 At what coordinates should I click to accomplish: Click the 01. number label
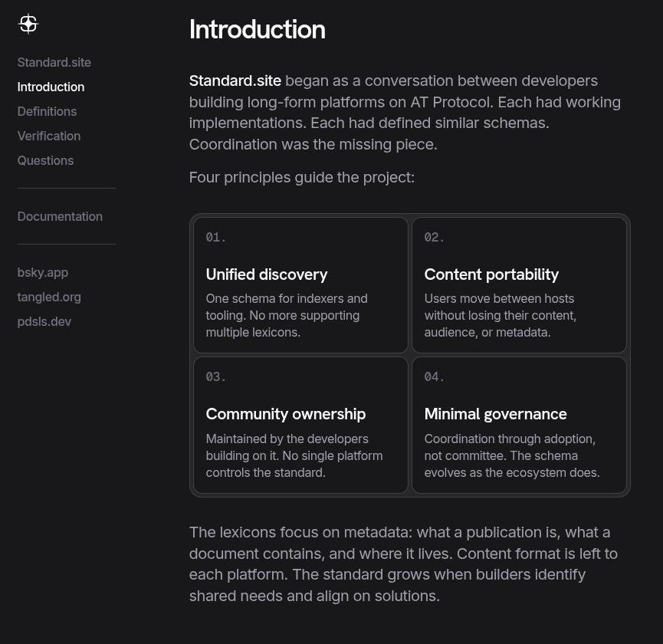click(215, 238)
